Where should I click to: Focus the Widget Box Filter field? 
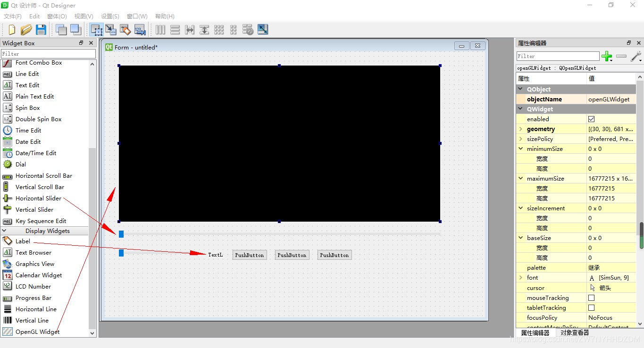48,54
